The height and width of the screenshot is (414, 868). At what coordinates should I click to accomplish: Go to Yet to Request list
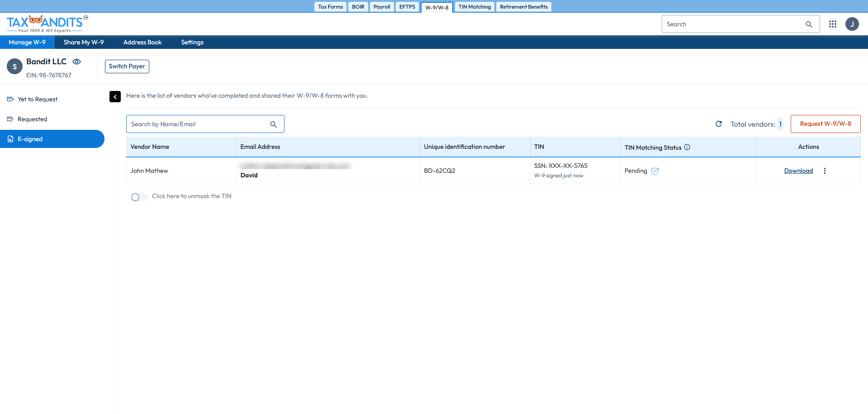click(38, 99)
